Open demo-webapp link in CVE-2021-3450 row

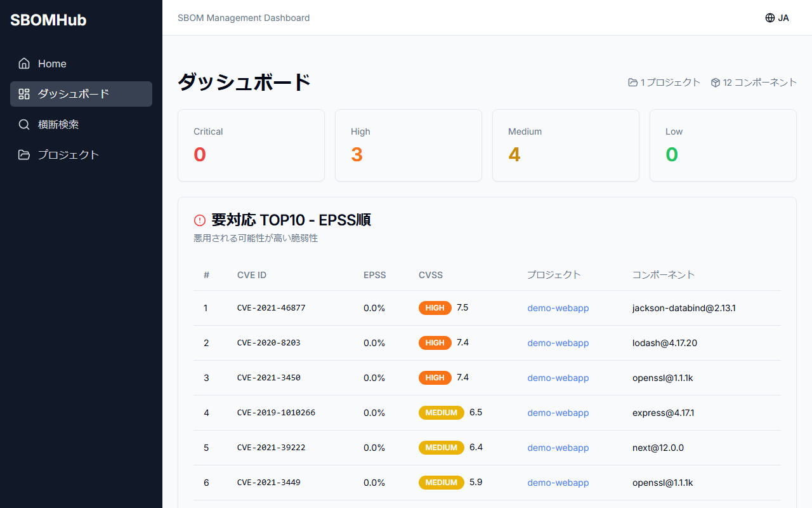pos(558,378)
